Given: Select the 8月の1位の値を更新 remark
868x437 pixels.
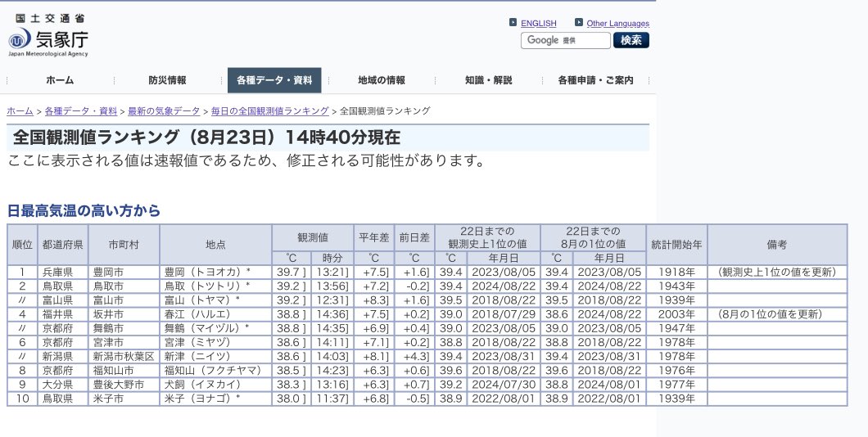Looking at the screenshot, I should (x=777, y=314).
